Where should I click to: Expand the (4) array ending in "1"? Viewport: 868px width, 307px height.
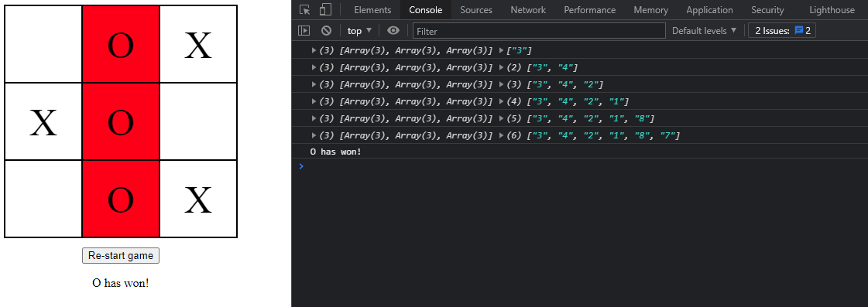pos(502,101)
